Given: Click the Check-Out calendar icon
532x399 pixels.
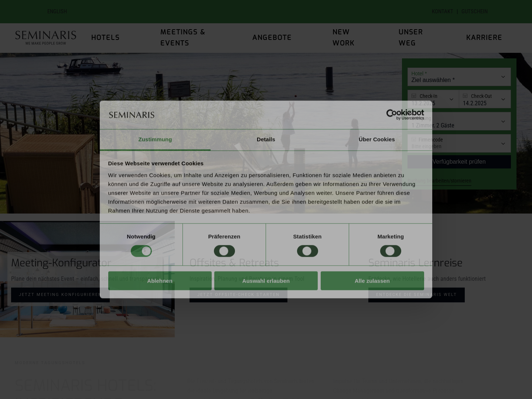Looking at the screenshot, I should (x=465, y=96).
